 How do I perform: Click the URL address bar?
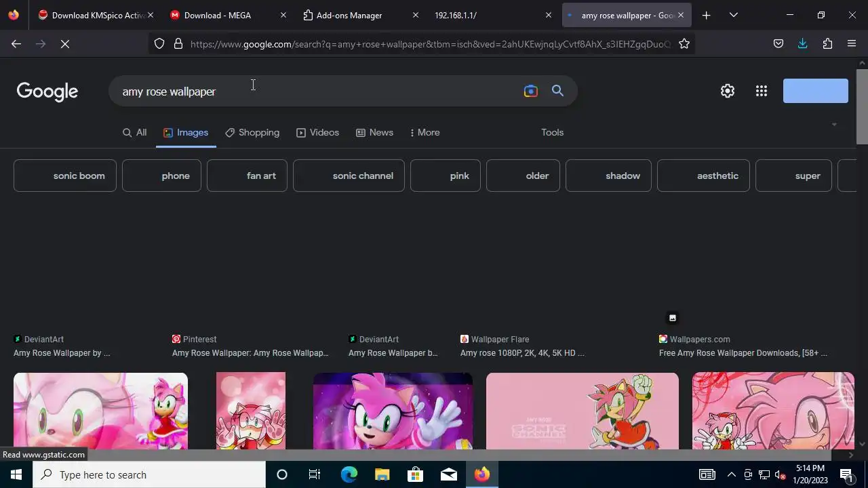point(431,44)
